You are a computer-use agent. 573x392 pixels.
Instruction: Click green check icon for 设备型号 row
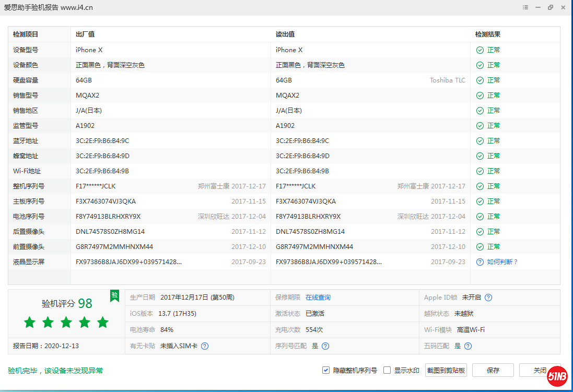[x=480, y=50]
